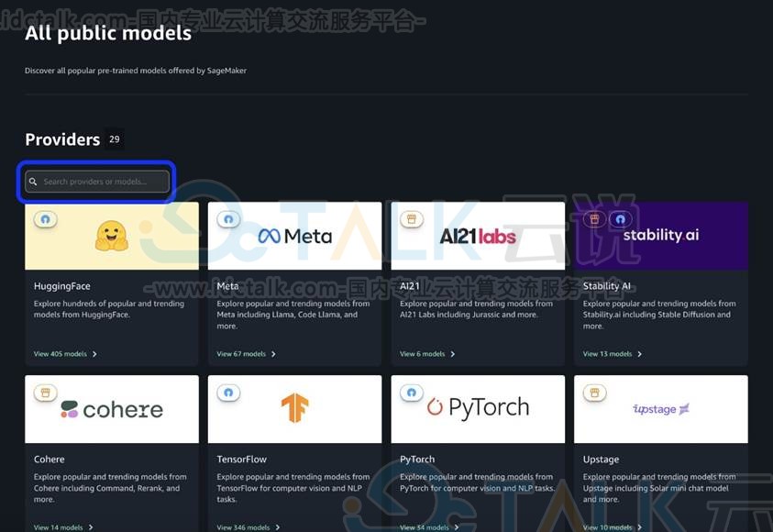Screen dimensions: 773x532
Task: Click the marketplace badge icon on AI21 card
Action: coord(412,219)
